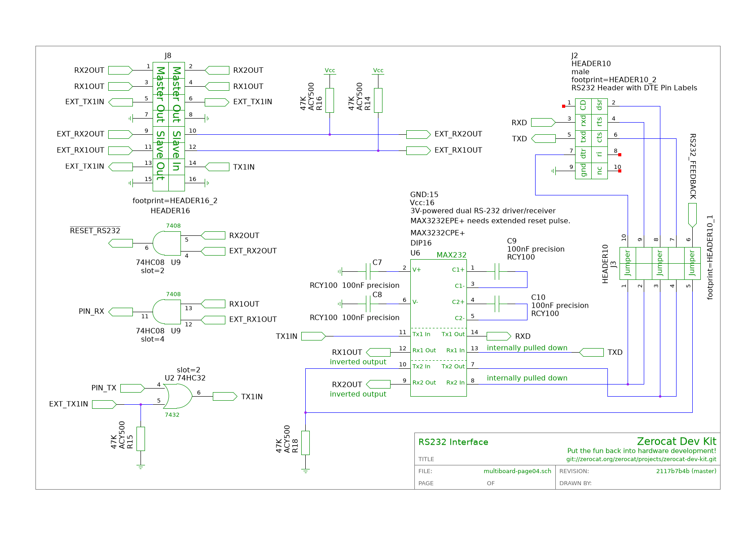Click the Vcc power symbol above R14

pyautogui.click(x=378, y=71)
